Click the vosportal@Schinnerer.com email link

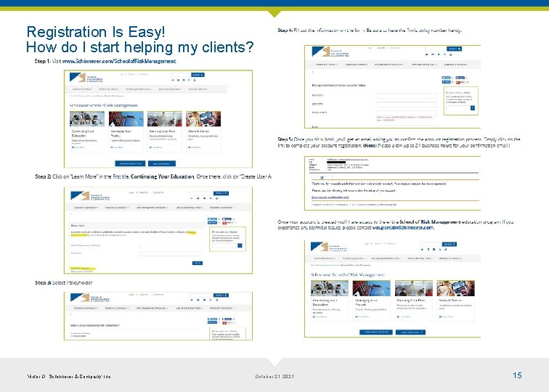402,227
